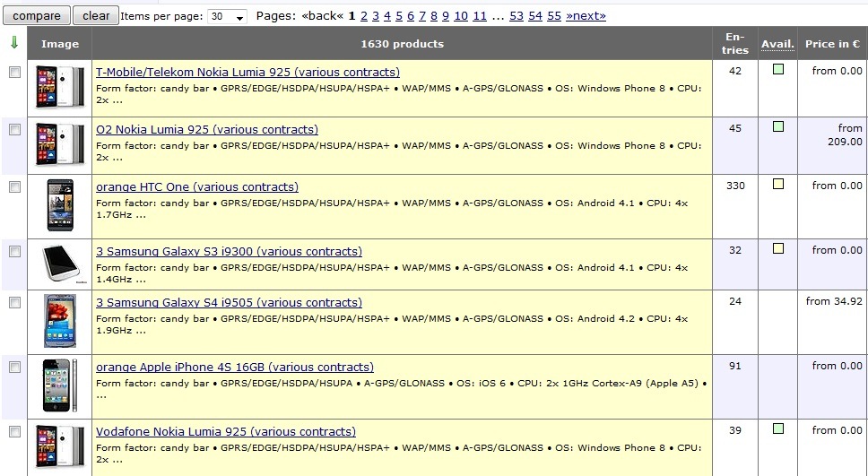The height and width of the screenshot is (476, 868).
Task: Jump to last page 55
Action: (554, 16)
